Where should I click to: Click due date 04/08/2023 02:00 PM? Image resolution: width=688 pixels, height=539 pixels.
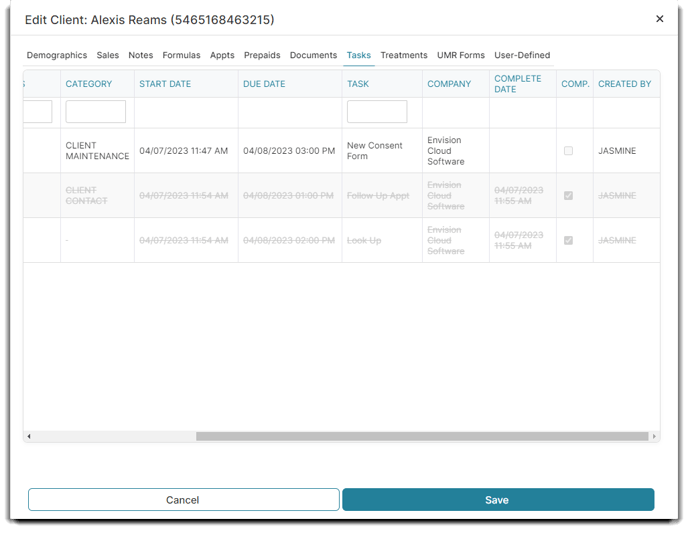pyautogui.click(x=289, y=241)
